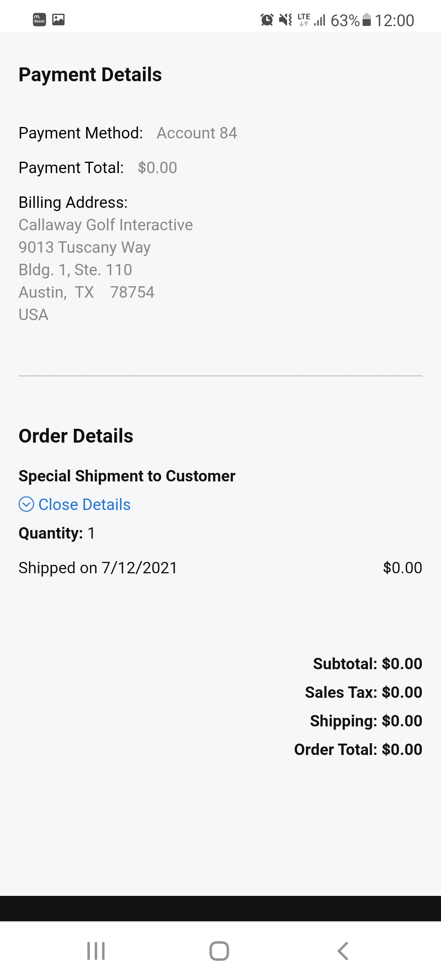Collapse details via the circled chevron

click(x=27, y=504)
